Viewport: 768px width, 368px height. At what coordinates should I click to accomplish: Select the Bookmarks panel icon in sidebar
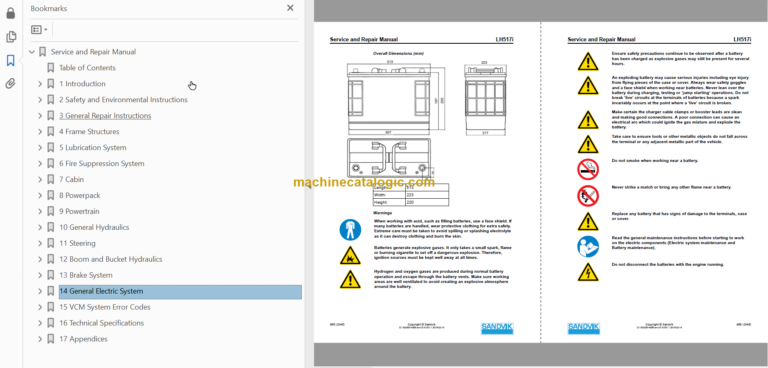pos(10,60)
